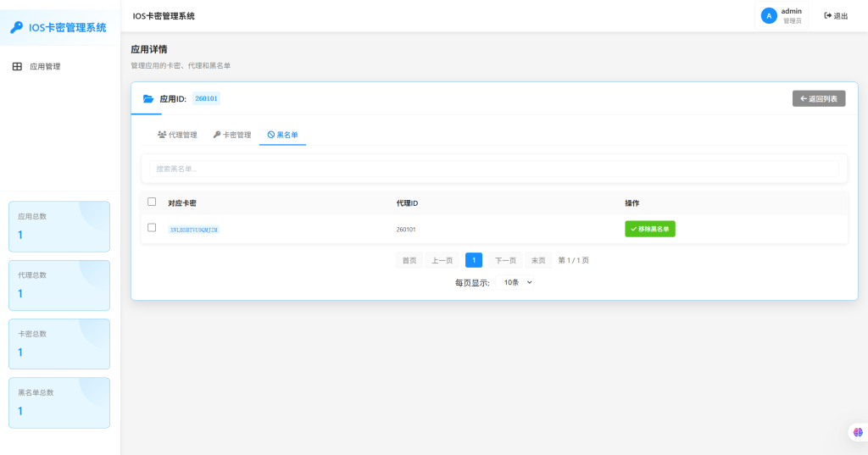Click the floating brain icon at bottom right
The image size is (868, 455).
click(x=856, y=432)
